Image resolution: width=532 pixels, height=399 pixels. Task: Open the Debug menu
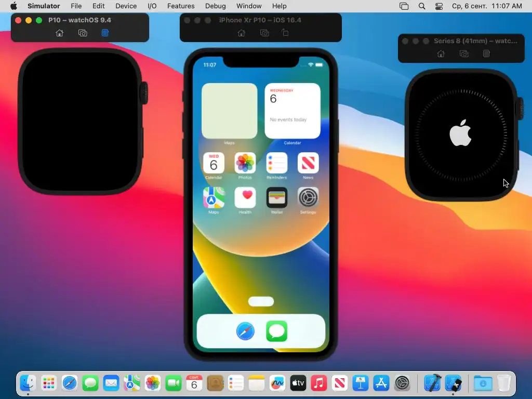tap(216, 6)
